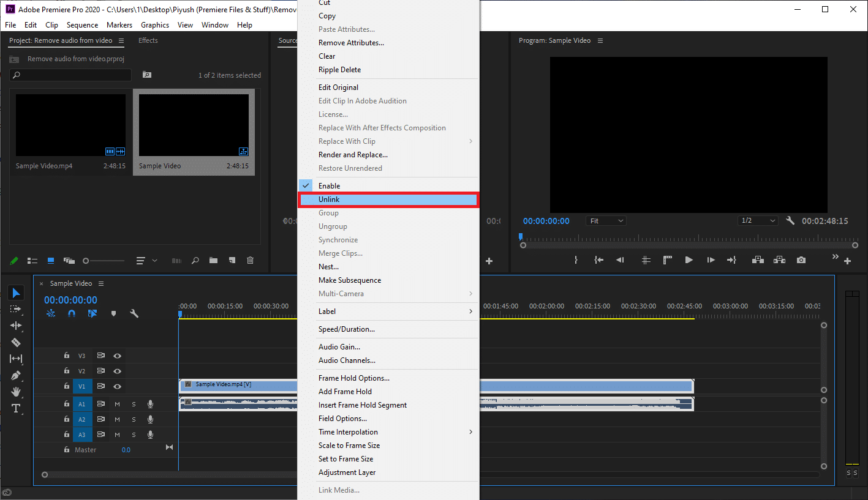Screen dimensions: 868x500
Task: Click the Export Frame camera icon
Action: [x=801, y=259]
